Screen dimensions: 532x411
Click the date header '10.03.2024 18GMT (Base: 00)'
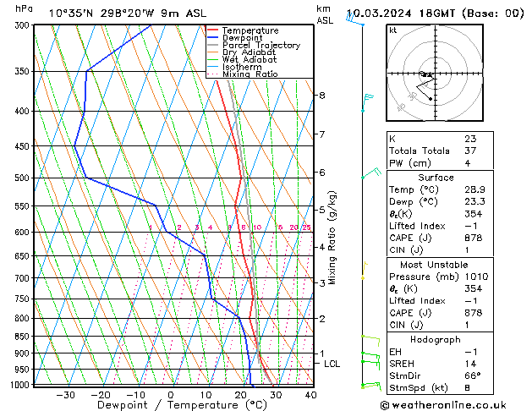435,14
